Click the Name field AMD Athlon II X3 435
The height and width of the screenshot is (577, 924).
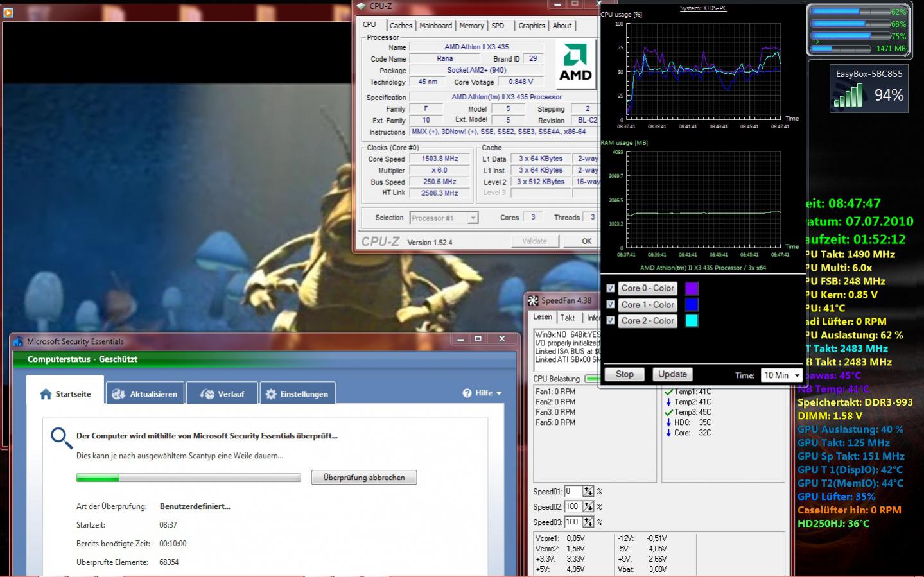coord(476,47)
